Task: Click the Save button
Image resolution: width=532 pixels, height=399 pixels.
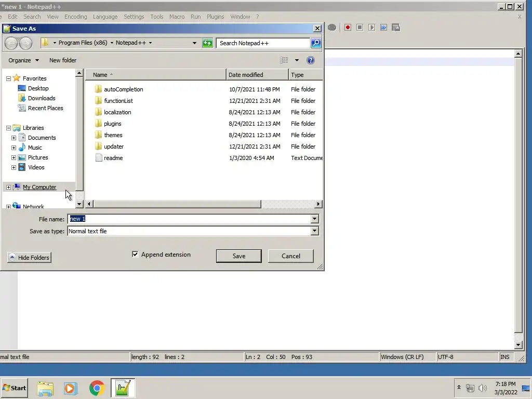Action: (239, 256)
